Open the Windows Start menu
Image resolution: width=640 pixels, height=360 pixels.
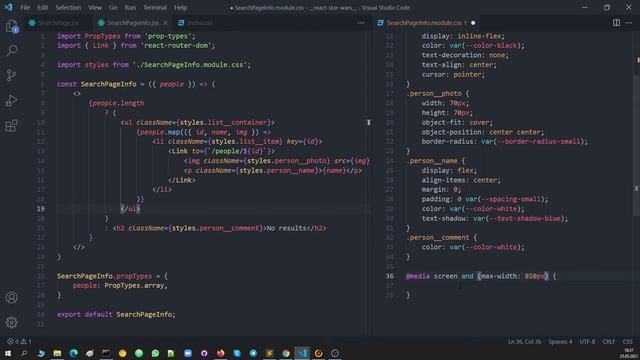[x=8, y=353]
